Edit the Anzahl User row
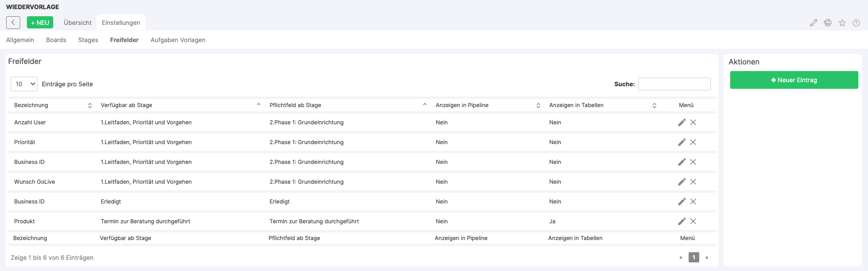 (682, 122)
